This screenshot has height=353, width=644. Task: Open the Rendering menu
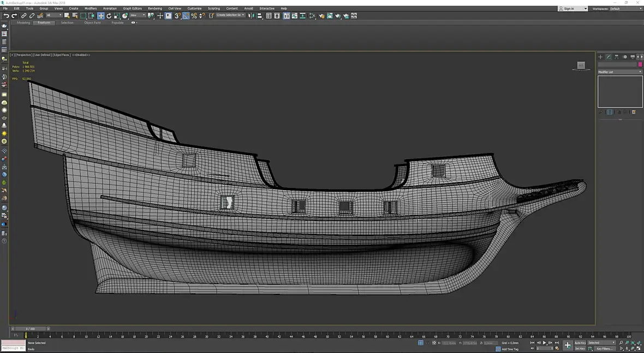[154, 9]
